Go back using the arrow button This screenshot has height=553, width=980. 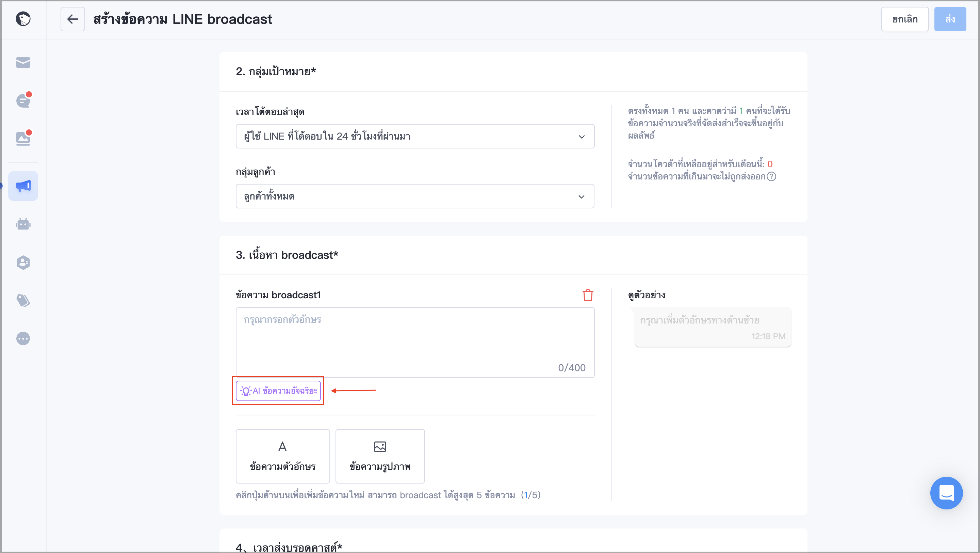click(x=73, y=19)
